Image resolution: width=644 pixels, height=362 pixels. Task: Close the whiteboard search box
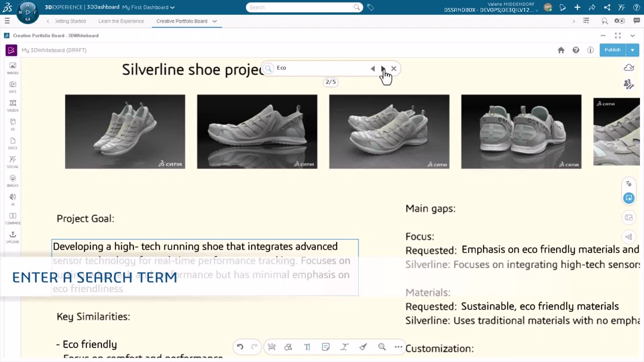pos(394,68)
